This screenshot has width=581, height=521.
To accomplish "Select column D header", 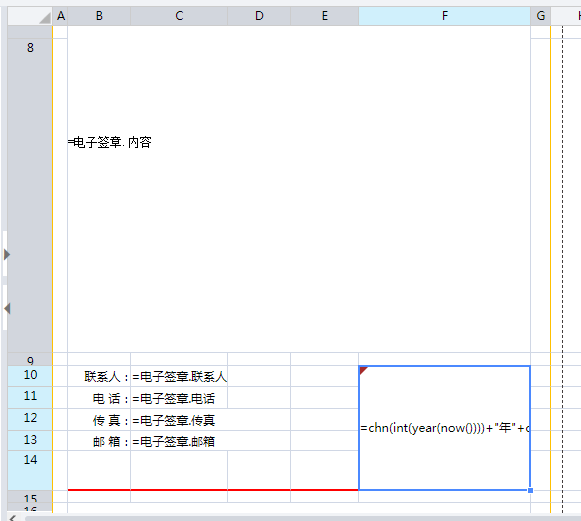I will [x=259, y=16].
